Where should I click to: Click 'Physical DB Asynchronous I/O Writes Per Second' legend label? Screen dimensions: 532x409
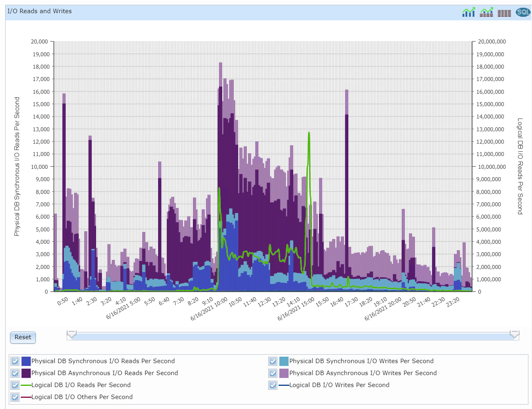pos(363,373)
